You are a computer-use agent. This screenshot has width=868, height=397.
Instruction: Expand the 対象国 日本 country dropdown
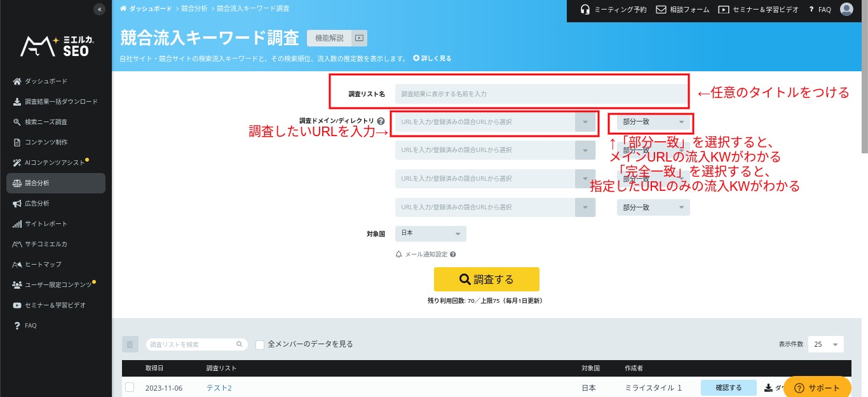coord(430,233)
